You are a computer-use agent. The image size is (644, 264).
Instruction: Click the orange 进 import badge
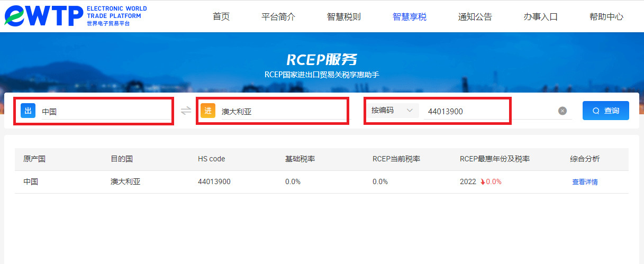click(208, 111)
